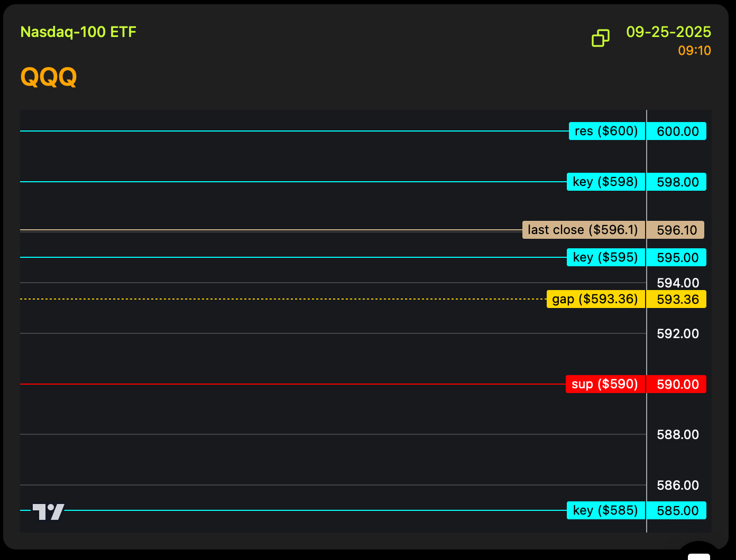Click the red 590.00 price tag

coord(677,384)
